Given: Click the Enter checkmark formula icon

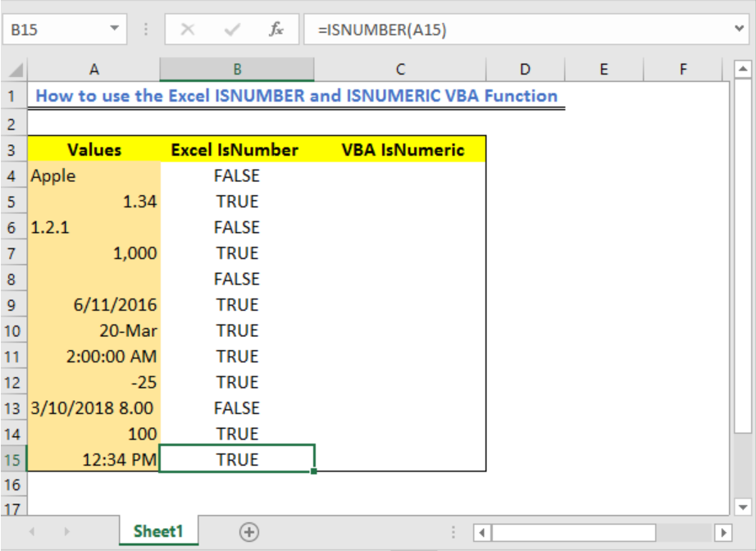Looking at the screenshot, I should (232, 30).
